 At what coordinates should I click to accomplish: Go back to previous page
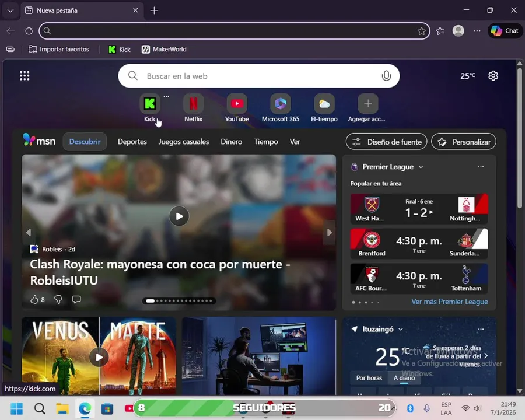click(10, 31)
